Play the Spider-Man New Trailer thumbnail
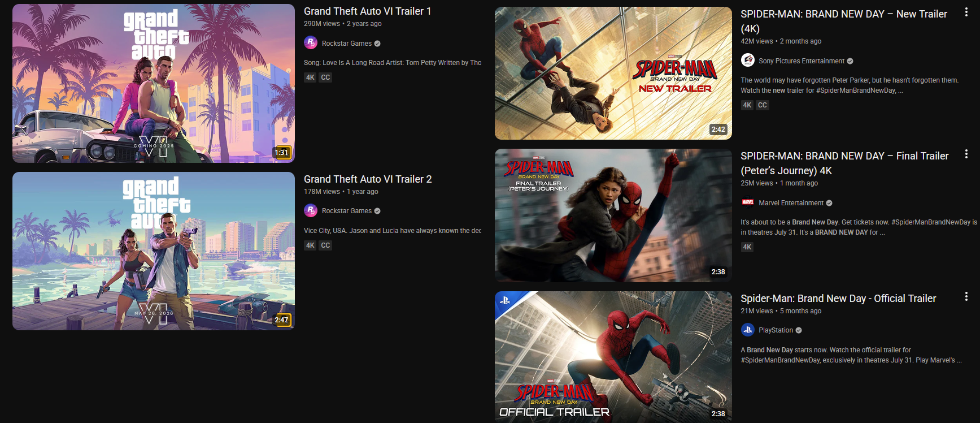The width and height of the screenshot is (980, 423). point(613,73)
